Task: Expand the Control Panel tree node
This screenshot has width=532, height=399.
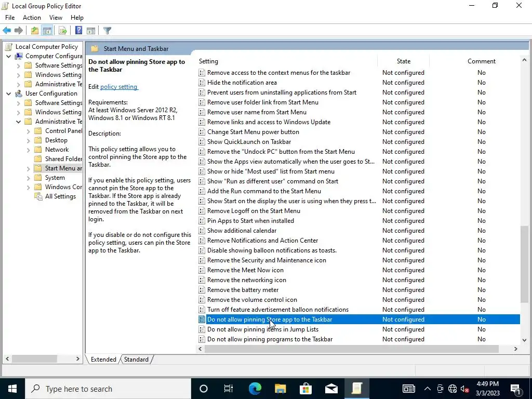Action: coord(28,131)
